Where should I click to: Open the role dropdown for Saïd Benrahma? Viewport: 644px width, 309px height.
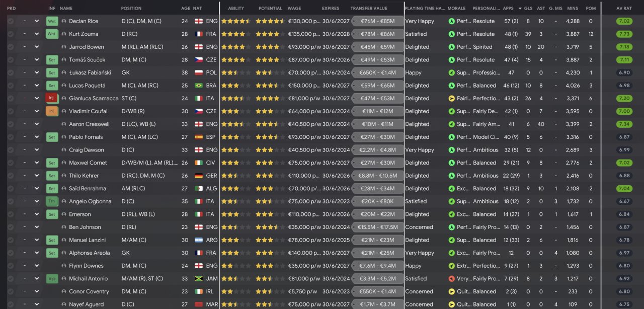pyautogui.click(x=37, y=189)
